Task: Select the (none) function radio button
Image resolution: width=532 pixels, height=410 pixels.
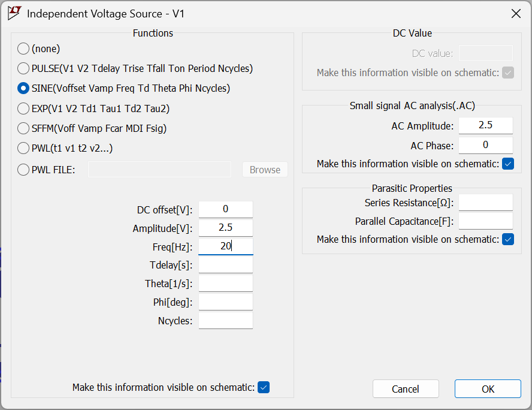Action: click(23, 49)
